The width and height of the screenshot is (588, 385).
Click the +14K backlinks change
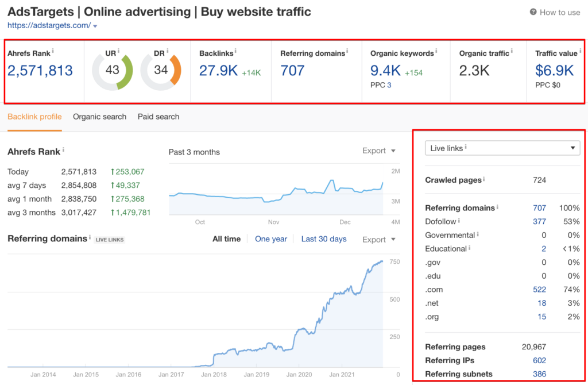[x=251, y=73]
